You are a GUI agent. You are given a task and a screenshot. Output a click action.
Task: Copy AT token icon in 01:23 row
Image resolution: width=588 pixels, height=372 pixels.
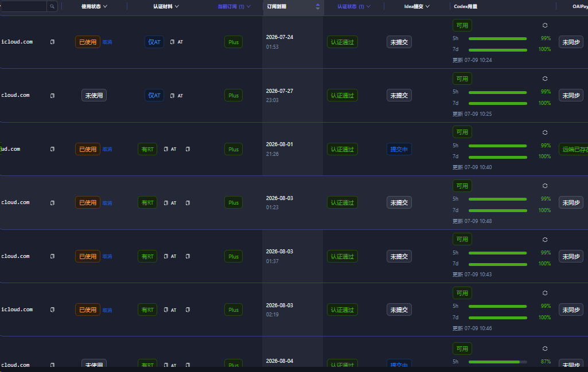click(x=166, y=203)
